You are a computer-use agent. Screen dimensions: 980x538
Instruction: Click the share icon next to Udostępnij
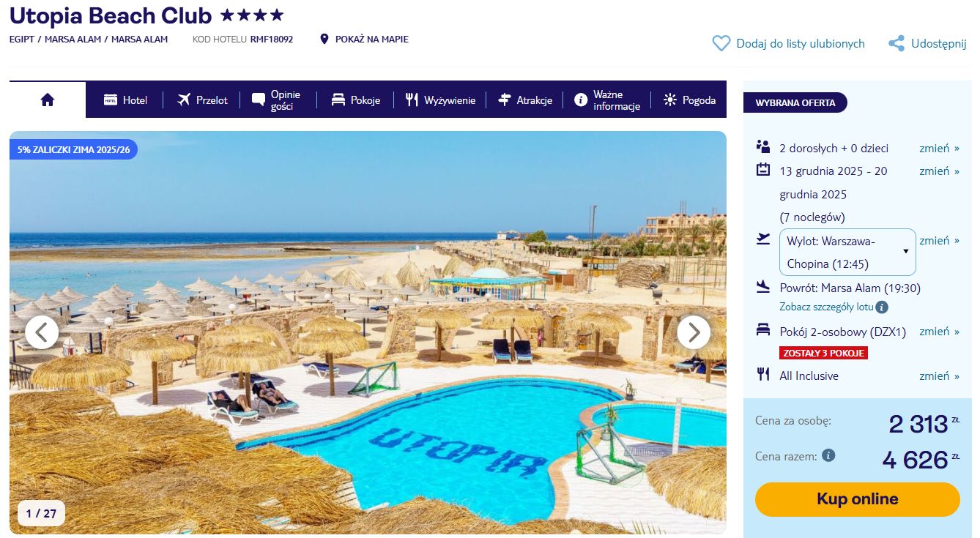pos(897,44)
